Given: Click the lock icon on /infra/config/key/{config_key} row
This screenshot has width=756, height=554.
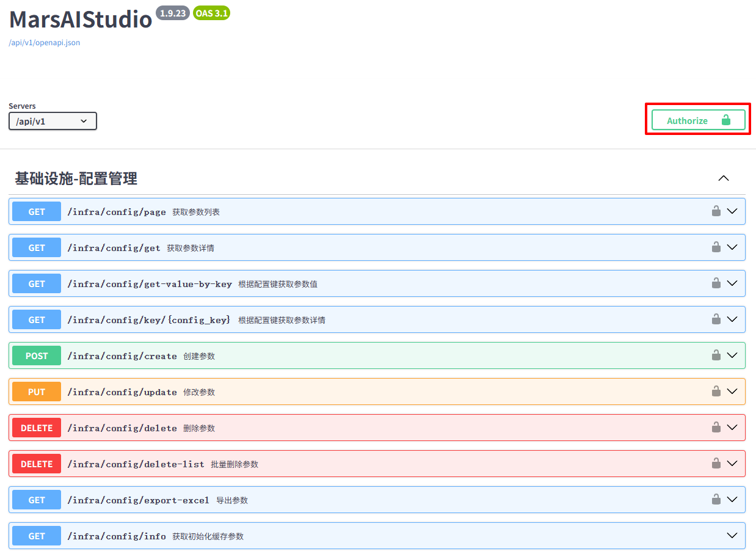Looking at the screenshot, I should 716,319.
